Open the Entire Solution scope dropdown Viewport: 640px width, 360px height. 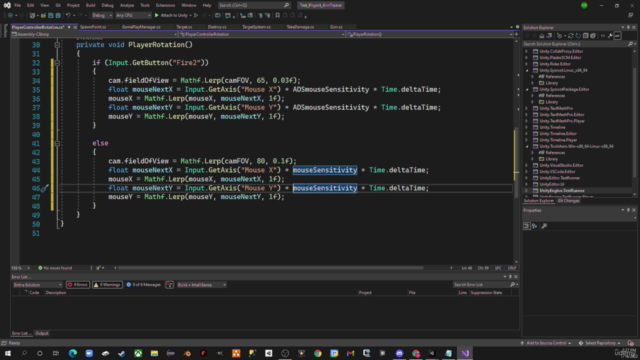click(37, 285)
